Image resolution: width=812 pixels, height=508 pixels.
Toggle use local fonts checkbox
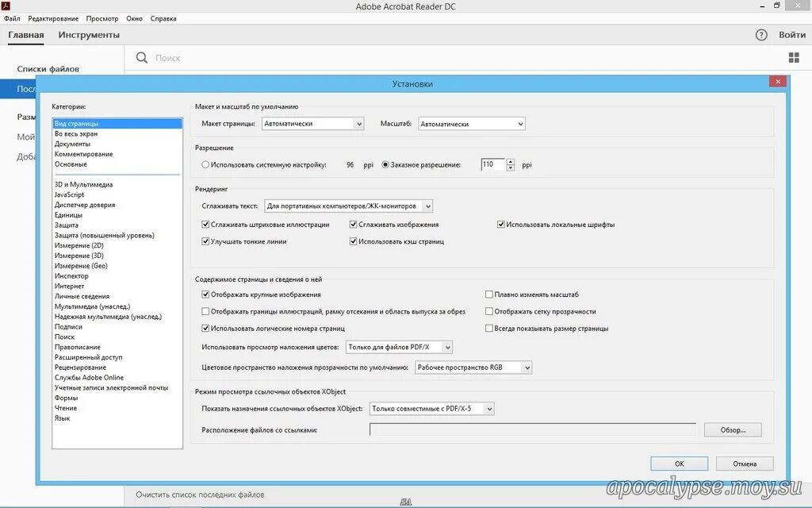tap(501, 225)
